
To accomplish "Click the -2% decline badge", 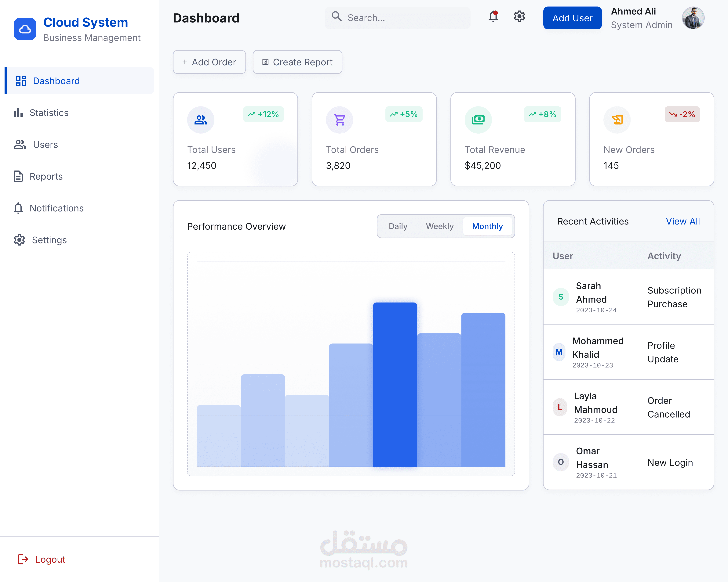I will point(682,114).
